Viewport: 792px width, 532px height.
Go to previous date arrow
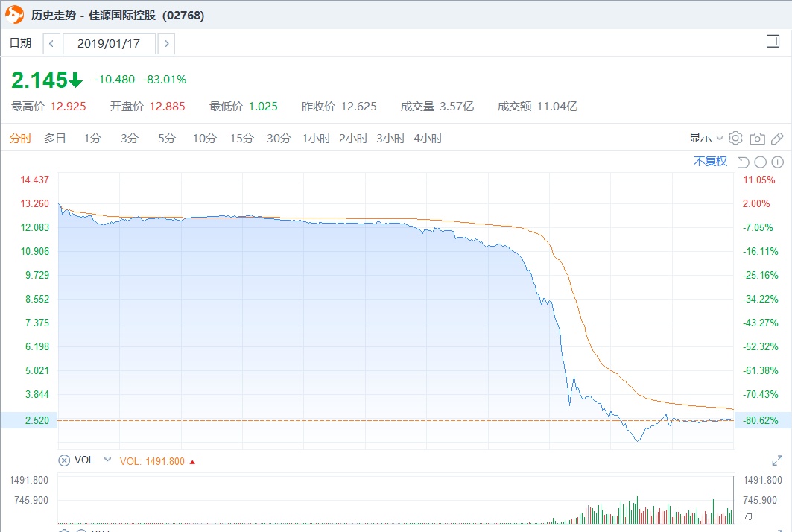click(x=51, y=44)
